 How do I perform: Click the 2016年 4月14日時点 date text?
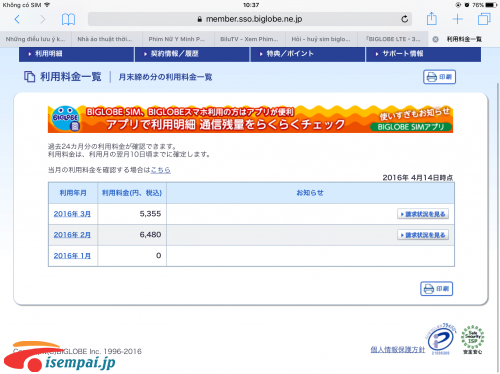418,178
